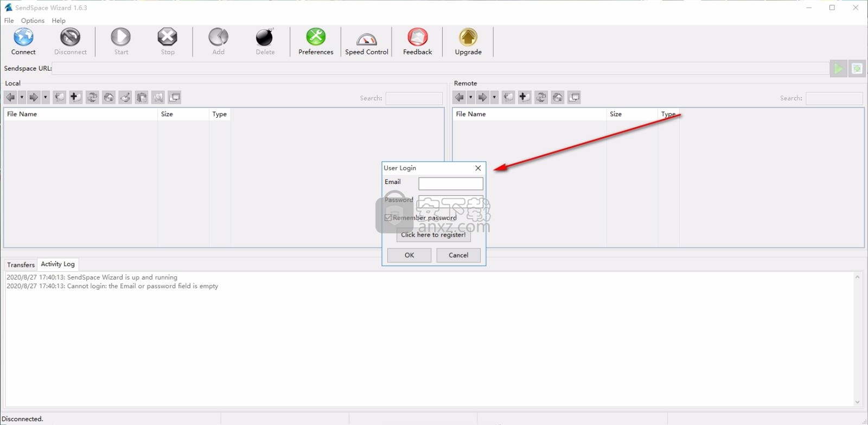Open the Help menu
Screen dimensions: 868x425
point(59,21)
